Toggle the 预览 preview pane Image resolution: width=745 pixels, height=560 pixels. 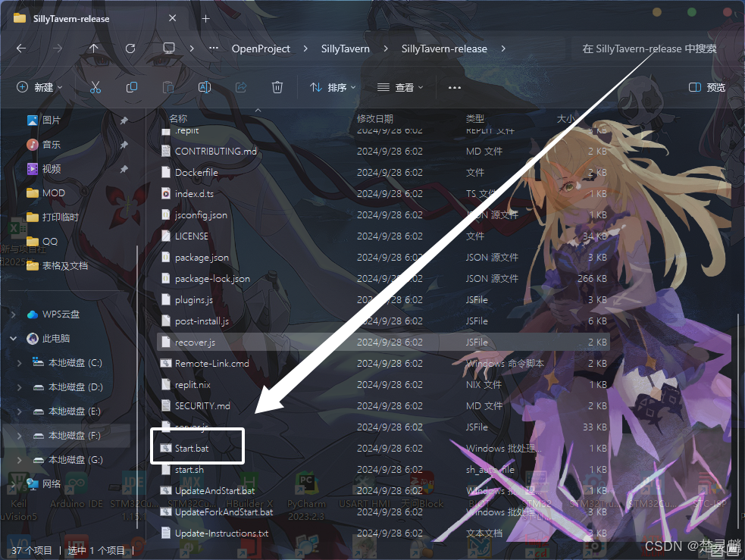(707, 87)
